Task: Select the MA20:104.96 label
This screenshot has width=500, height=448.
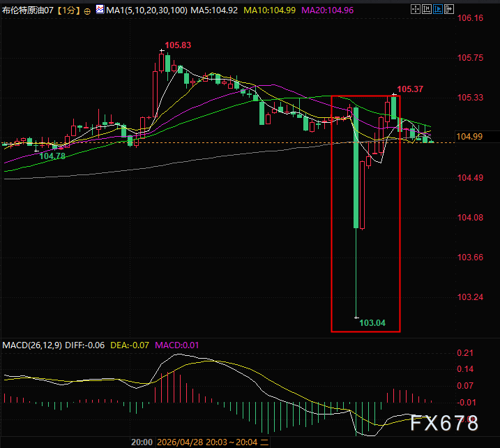Action: pyautogui.click(x=328, y=10)
